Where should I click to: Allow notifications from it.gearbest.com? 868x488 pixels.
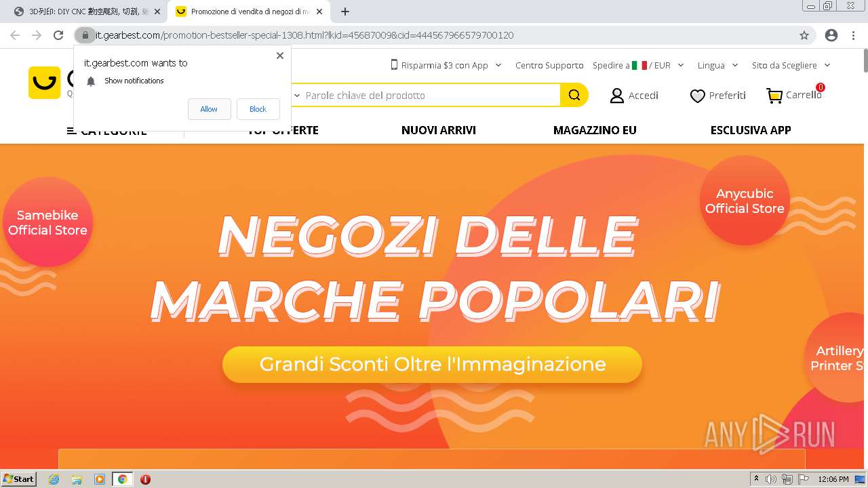tap(209, 109)
